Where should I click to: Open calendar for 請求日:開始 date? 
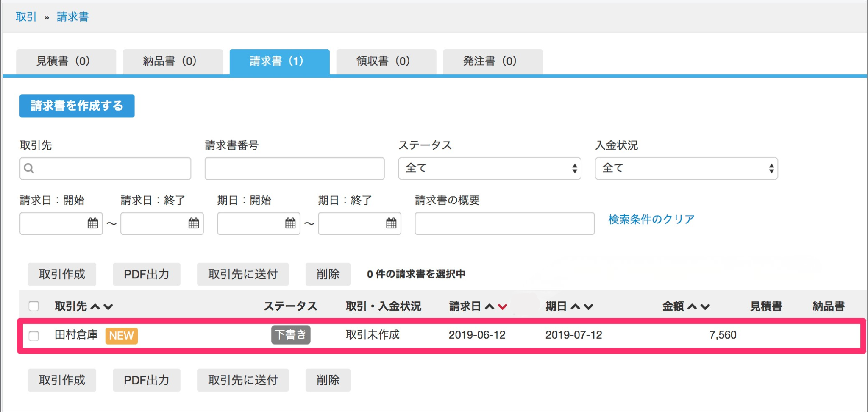pyautogui.click(x=93, y=223)
